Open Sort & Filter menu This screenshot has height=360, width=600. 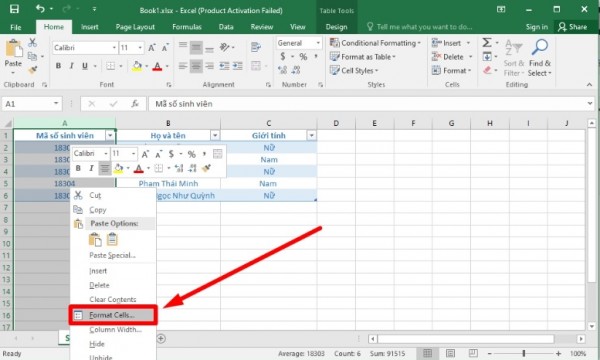[x=514, y=57]
